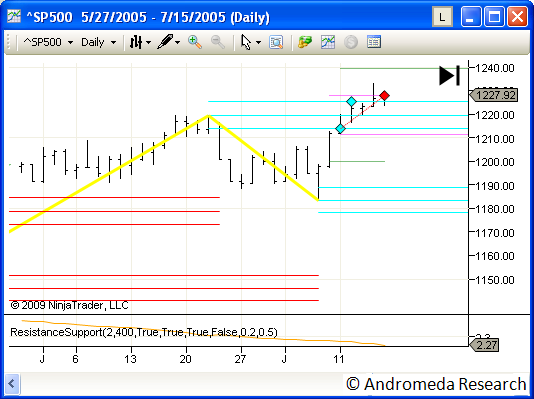Viewport: 534px width, 399px height.
Task: Open the ^SP500 instrument dropdown
Action: pos(48,43)
